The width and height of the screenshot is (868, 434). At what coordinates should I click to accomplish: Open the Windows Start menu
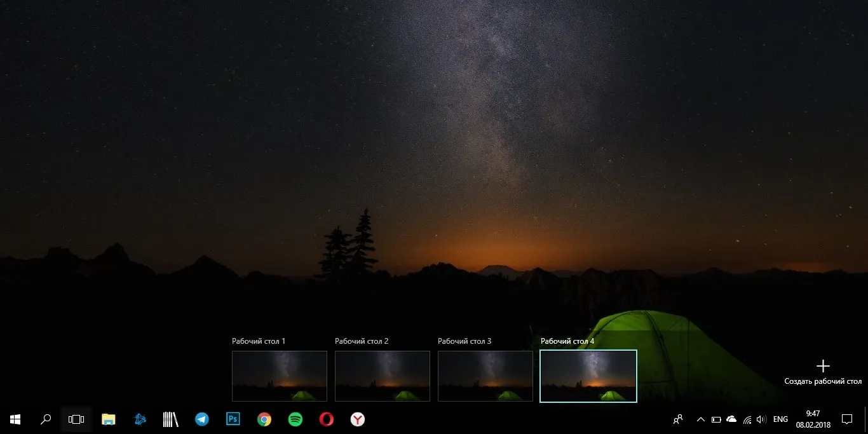point(15,419)
